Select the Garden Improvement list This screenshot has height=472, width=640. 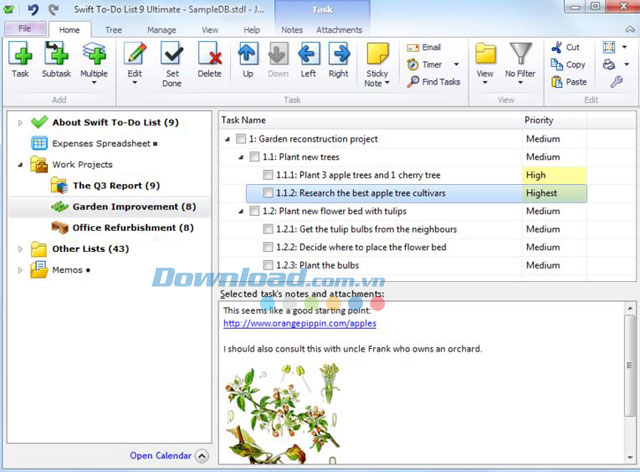[x=110, y=207]
